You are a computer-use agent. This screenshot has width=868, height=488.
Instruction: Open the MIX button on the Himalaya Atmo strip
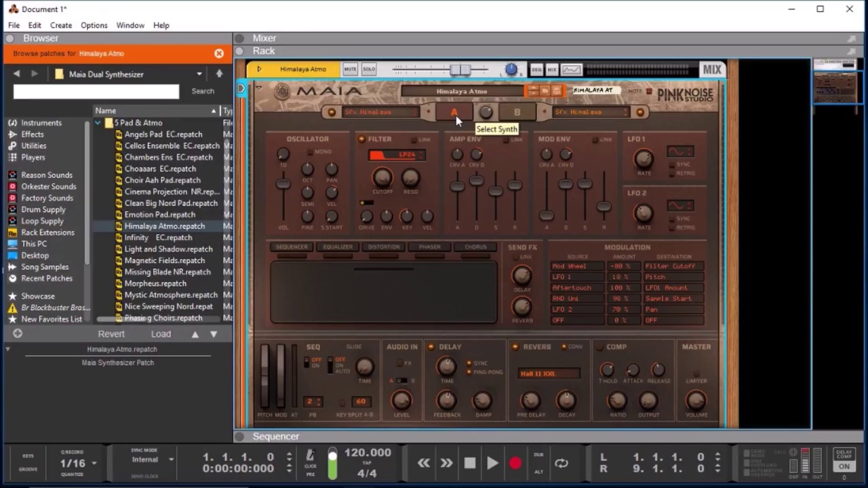tap(552, 69)
